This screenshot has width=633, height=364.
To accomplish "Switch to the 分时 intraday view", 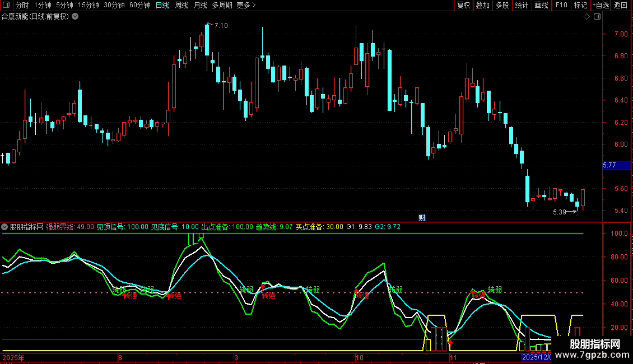I will coord(22,5).
